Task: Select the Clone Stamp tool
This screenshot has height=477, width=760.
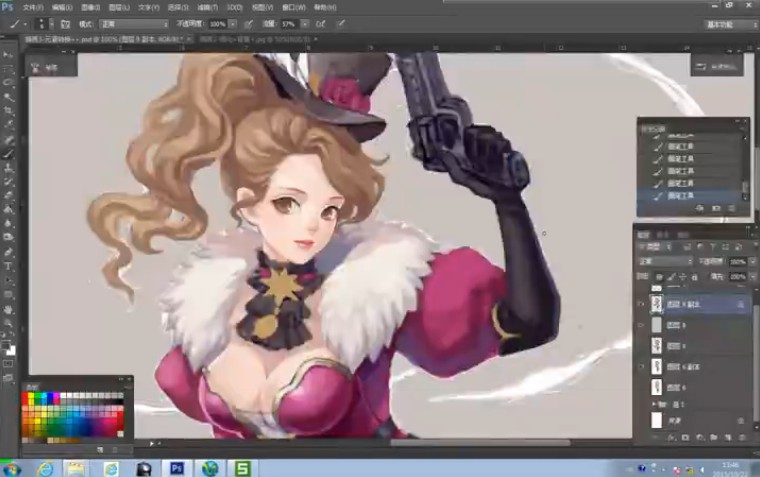Action: point(8,168)
